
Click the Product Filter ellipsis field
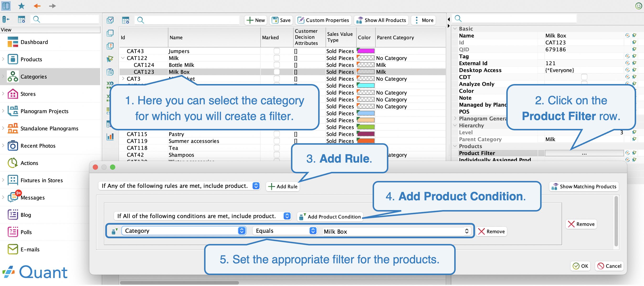pos(584,153)
